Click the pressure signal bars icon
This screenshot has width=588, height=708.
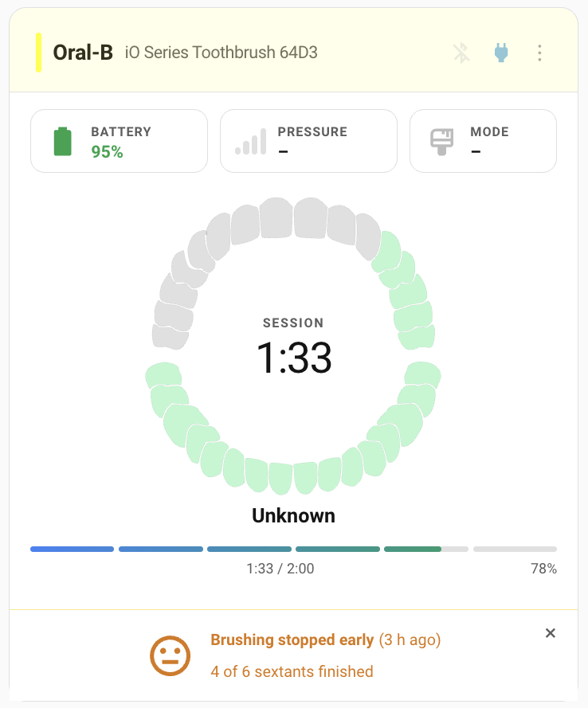(251, 141)
